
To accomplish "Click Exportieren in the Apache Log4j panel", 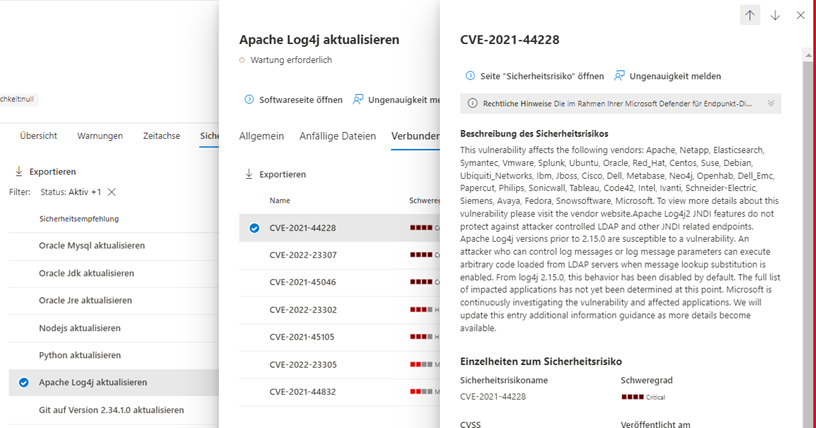I will click(x=275, y=174).
